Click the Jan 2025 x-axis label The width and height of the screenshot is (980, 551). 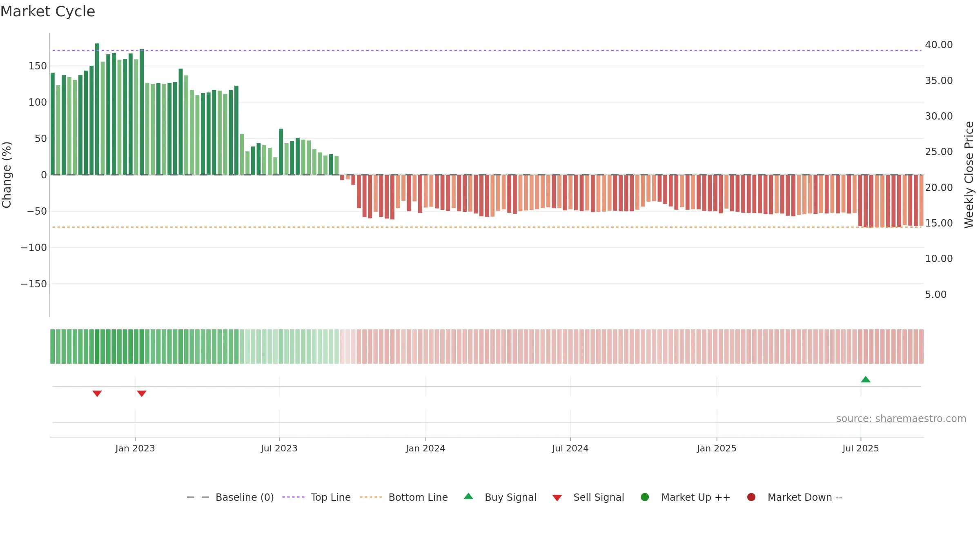point(717,449)
